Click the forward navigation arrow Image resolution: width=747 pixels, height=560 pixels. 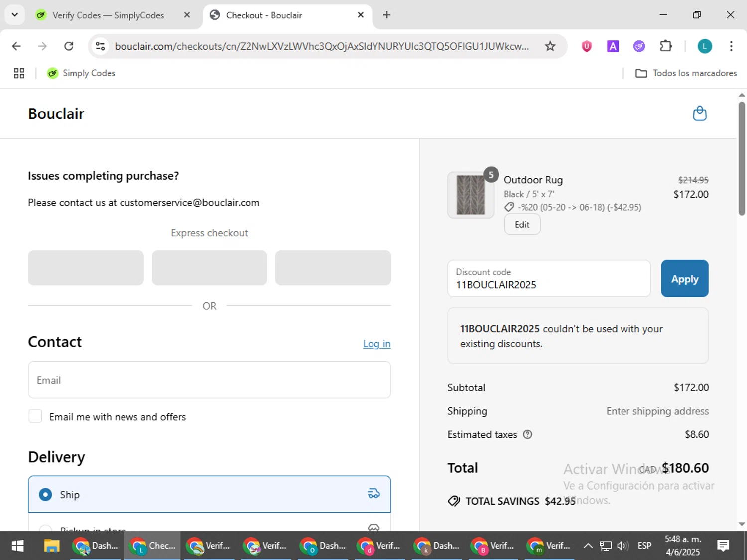[43, 46]
